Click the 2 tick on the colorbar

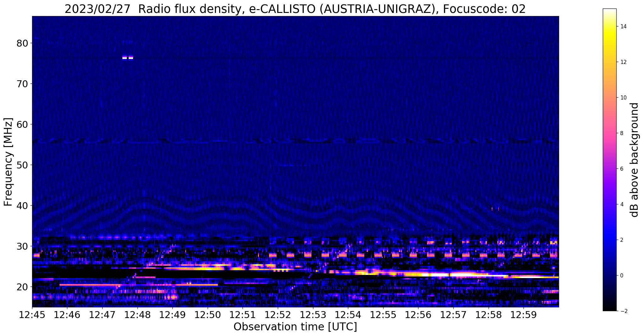621,240
